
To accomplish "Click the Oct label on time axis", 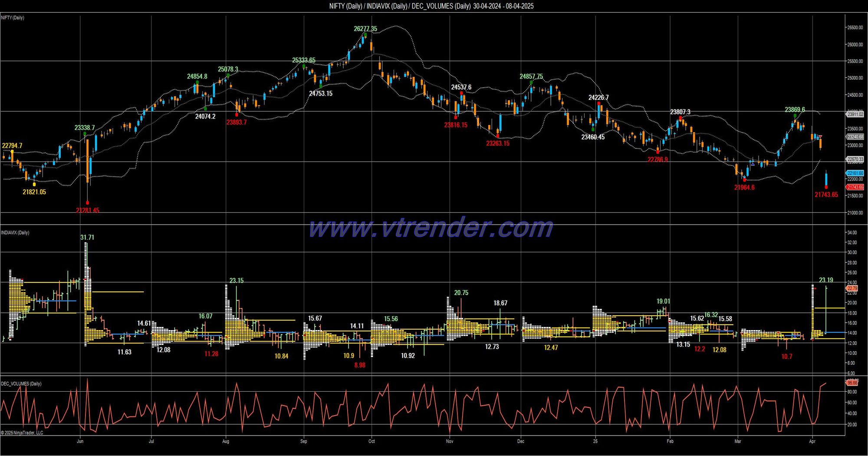I will [372, 441].
